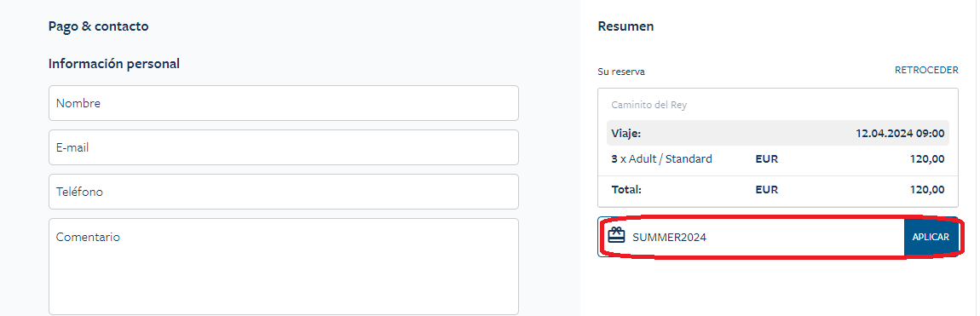Click the Total label in summary

click(626, 189)
